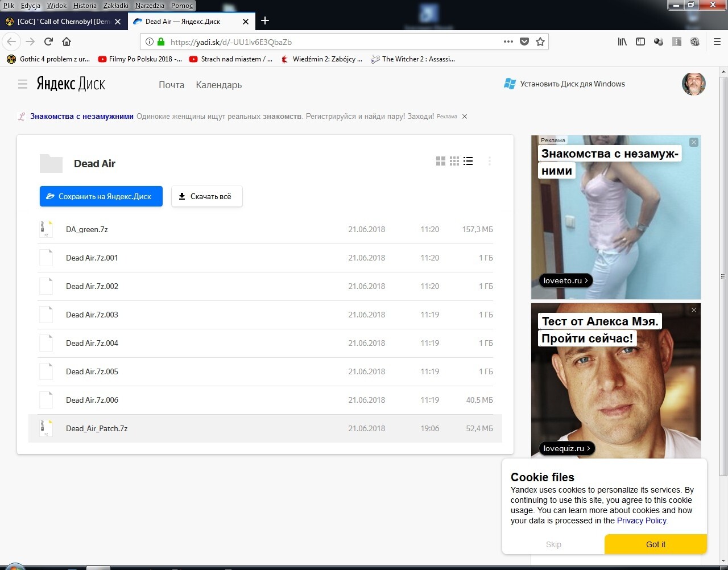
Task: Click the user profile avatar
Action: 693,84
